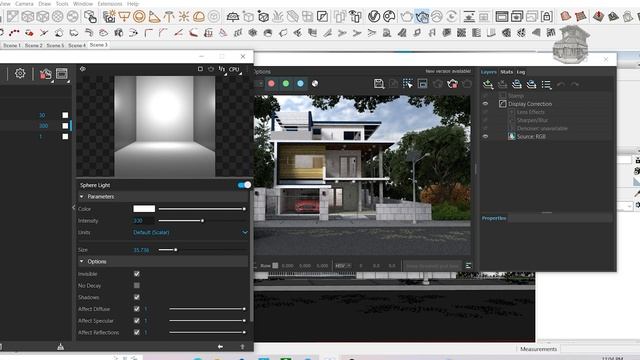Switch to Scene 1 tab
Screen dimensions: 640x360
pos(11,45)
